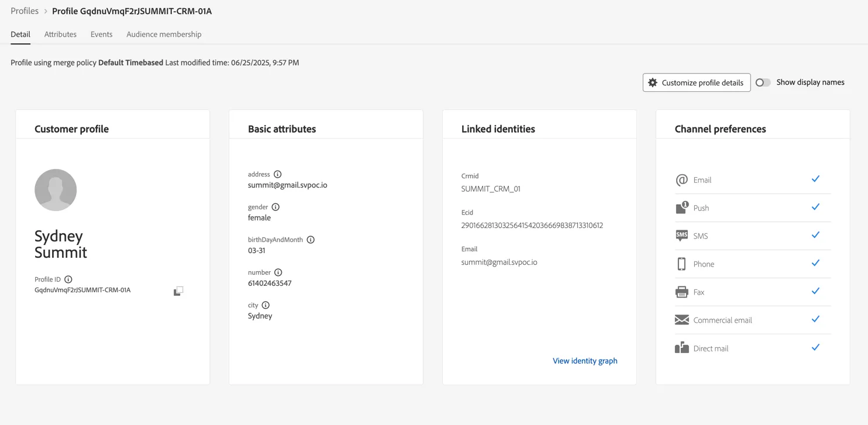Image resolution: width=868 pixels, height=425 pixels.
Task: Show info for the number attribute
Action: (278, 272)
